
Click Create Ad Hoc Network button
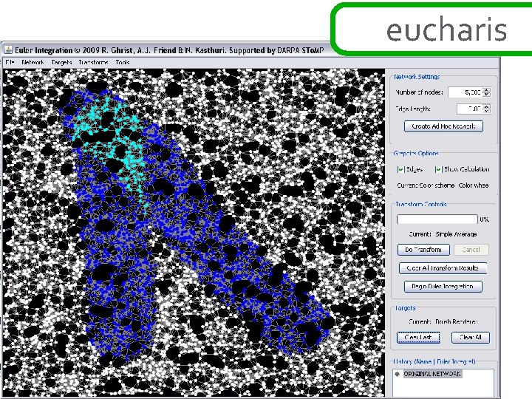[443, 126]
